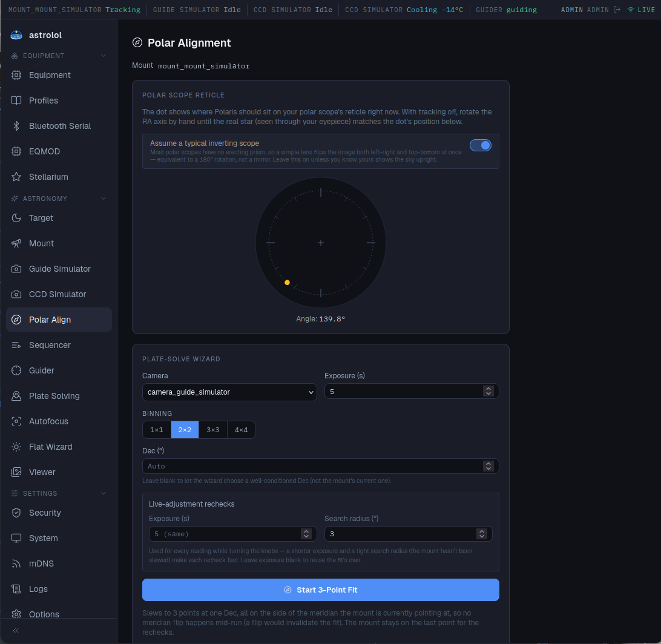The width and height of the screenshot is (661, 644).
Task: Click the astrolol logo icon
Action: pos(16,35)
